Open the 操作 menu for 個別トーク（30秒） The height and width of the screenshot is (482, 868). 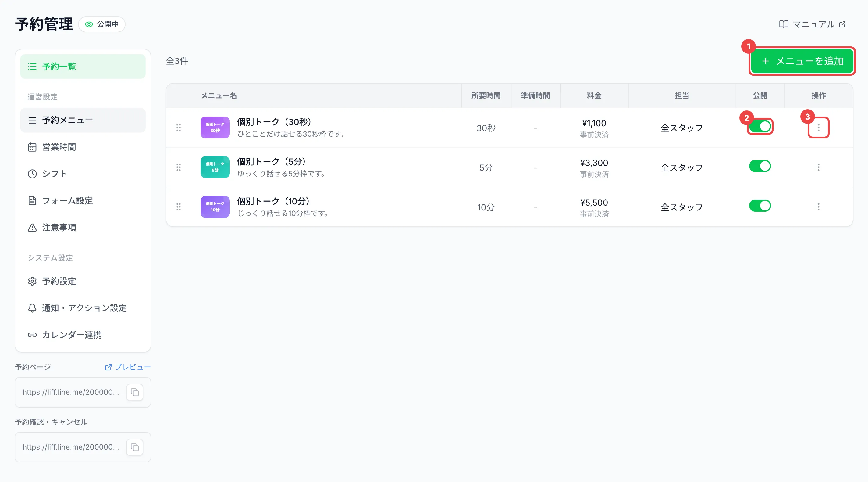pos(818,128)
